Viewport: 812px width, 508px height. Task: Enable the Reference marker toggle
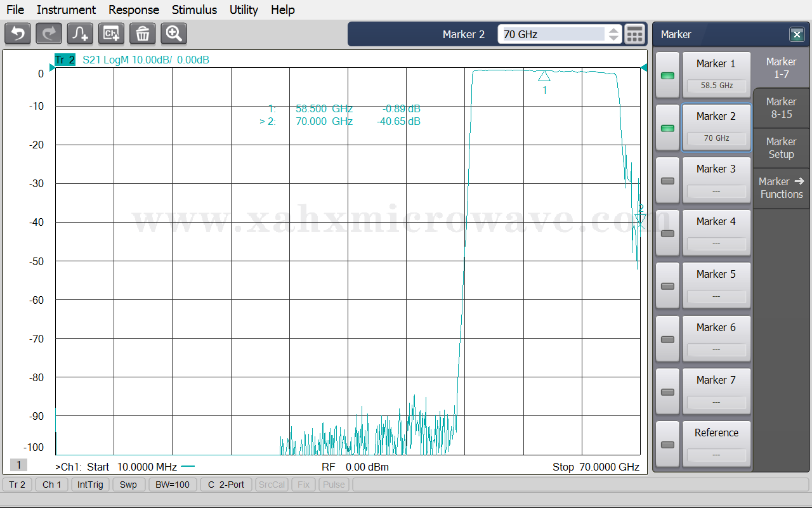pos(667,445)
